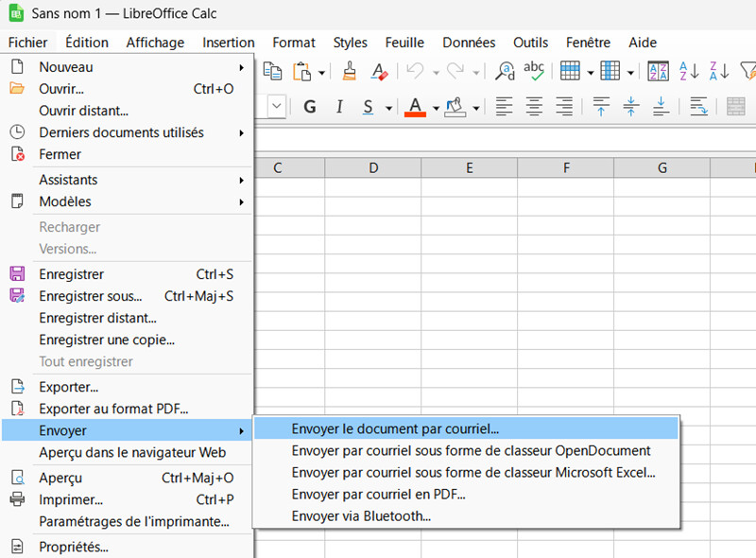The image size is (756, 558).
Task: Click the Sort descending icon
Action: point(719,71)
